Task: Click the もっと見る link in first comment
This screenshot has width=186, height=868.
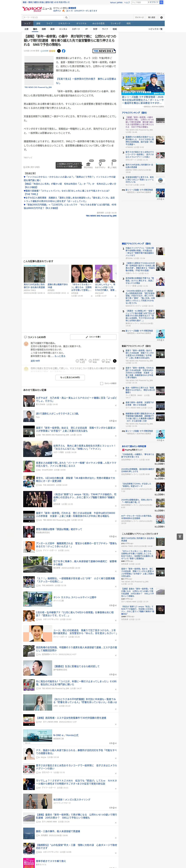Action: coord(60,356)
